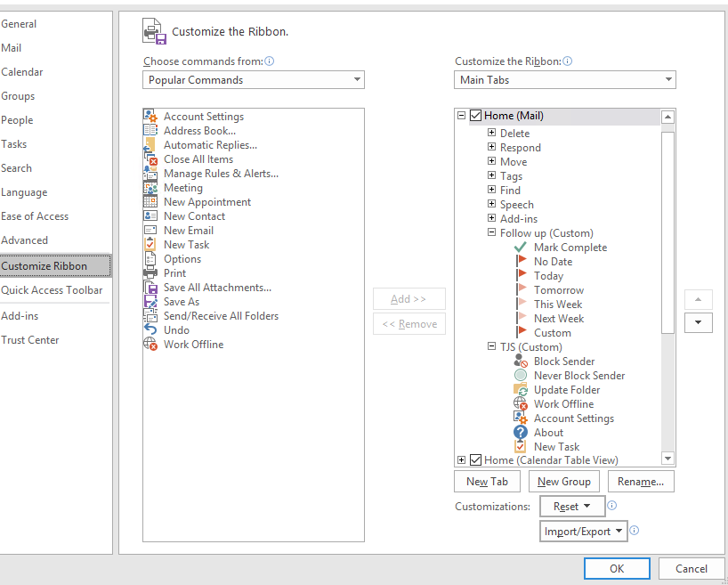Select Account Settings icon in TJS group
This screenshot has width=728, height=585.
pos(521,418)
